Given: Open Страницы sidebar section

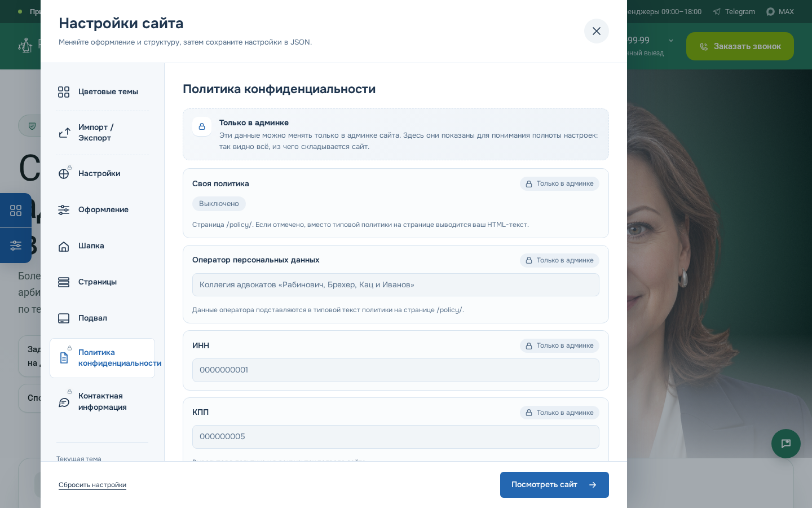Looking at the screenshot, I should (102, 282).
